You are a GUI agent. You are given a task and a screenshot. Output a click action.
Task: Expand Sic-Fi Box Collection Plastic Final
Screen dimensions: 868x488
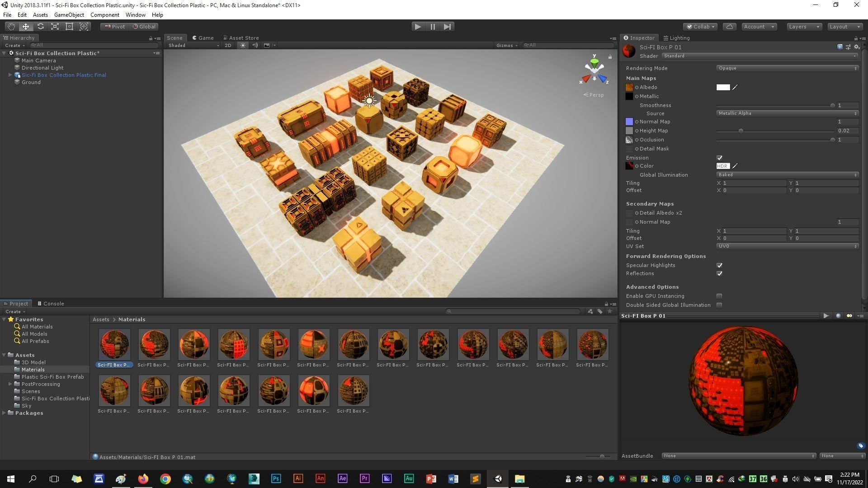pos(10,75)
